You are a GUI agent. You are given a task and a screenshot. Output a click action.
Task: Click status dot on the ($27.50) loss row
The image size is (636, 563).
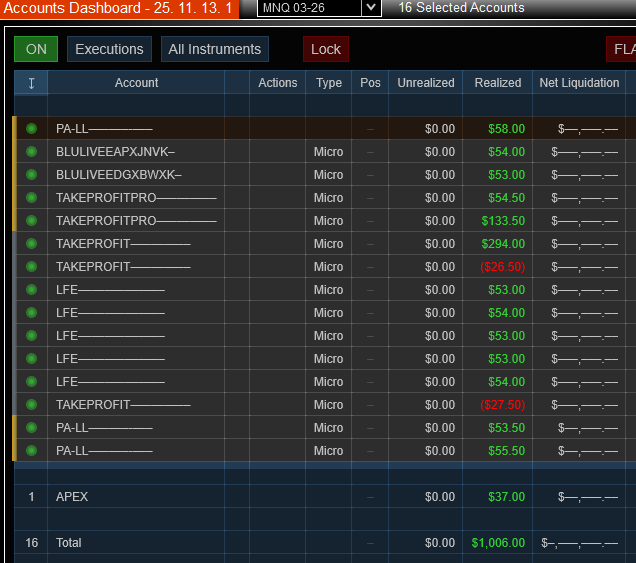tap(31, 405)
